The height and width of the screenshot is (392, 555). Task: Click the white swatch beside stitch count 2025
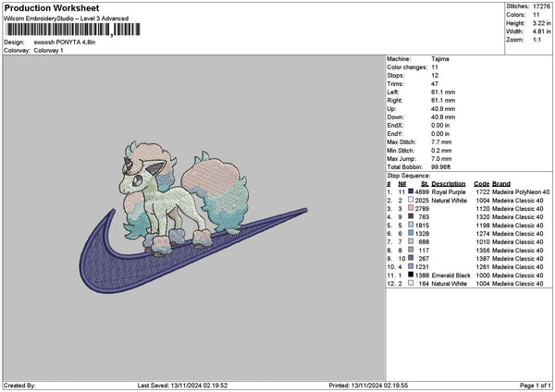point(411,200)
